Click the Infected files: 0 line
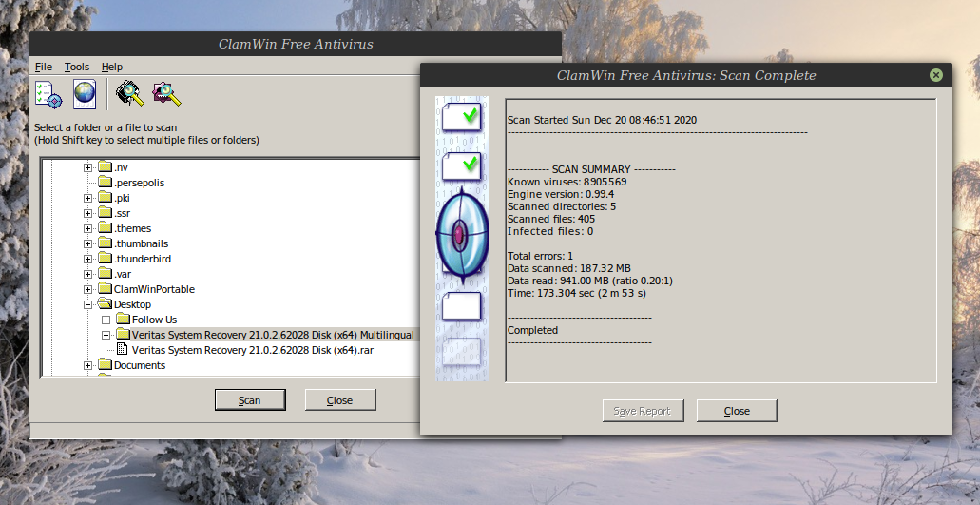980x505 pixels. click(x=550, y=231)
